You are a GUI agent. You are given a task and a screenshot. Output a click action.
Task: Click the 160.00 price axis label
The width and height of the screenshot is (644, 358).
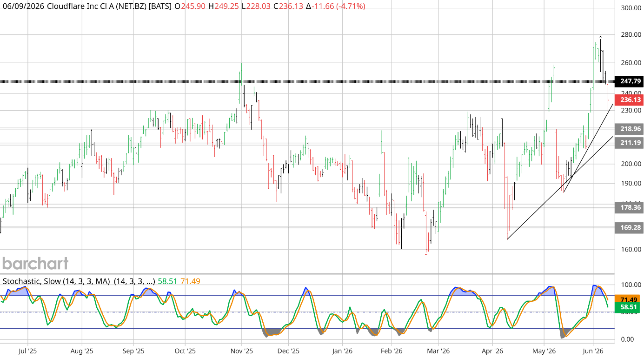[631, 250]
